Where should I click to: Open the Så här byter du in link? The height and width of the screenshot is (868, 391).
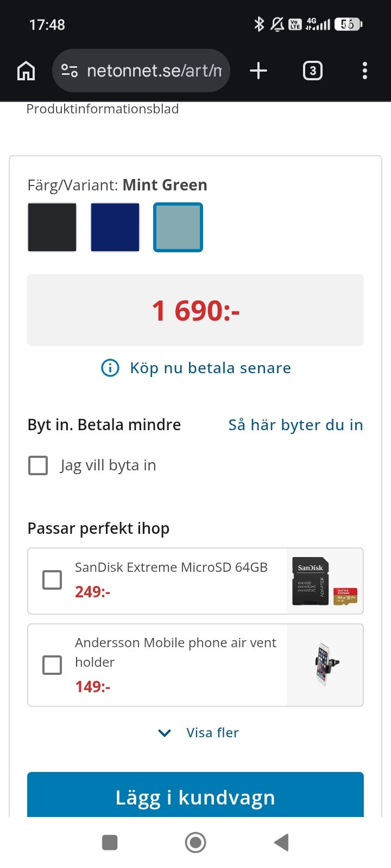pyautogui.click(x=295, y=425)
